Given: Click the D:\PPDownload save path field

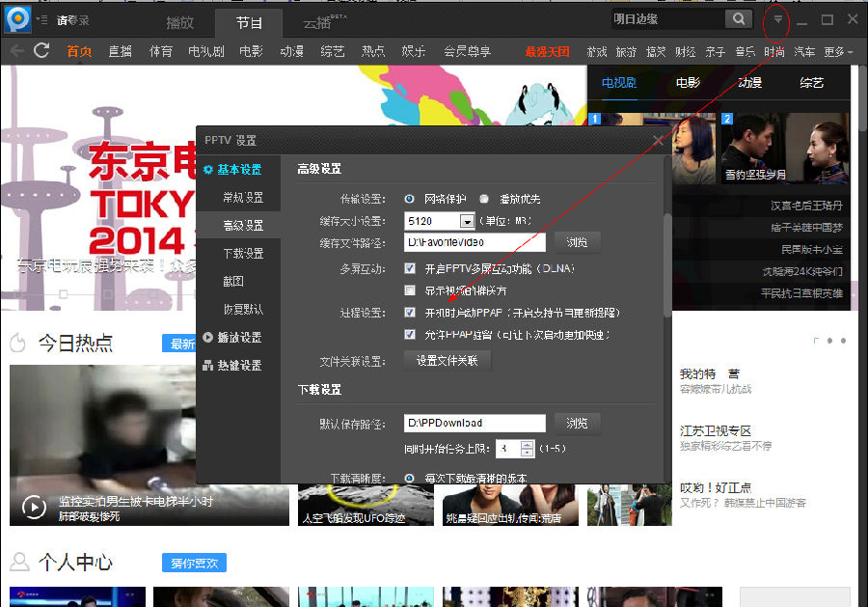Looking at the screenshot, I should pyautogui.click(x=474, y=423).
